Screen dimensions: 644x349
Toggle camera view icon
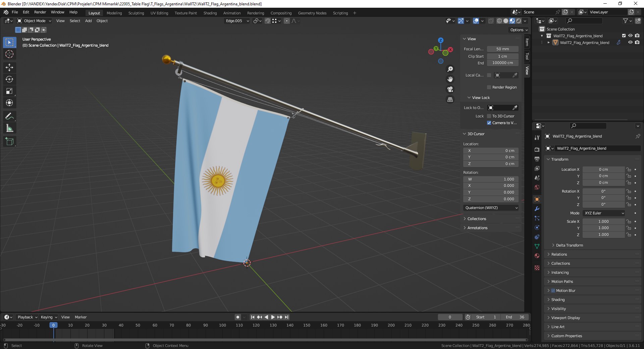[x=450, y=89]
